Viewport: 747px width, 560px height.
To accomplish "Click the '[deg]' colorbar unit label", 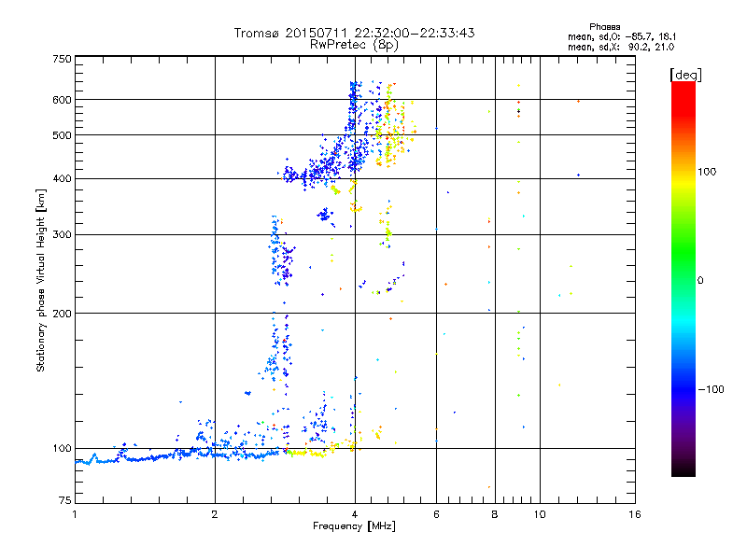I will [x=685, y=75].
